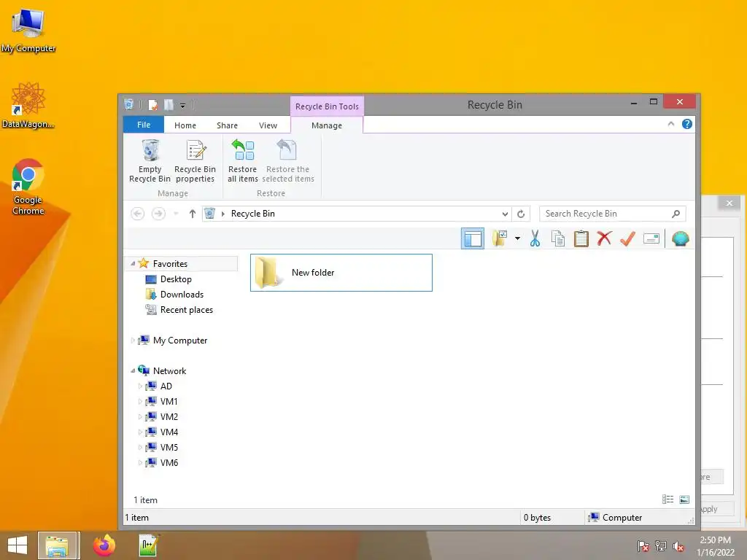
Task: Click the Cut scissors icon
Action: point(535,238)
